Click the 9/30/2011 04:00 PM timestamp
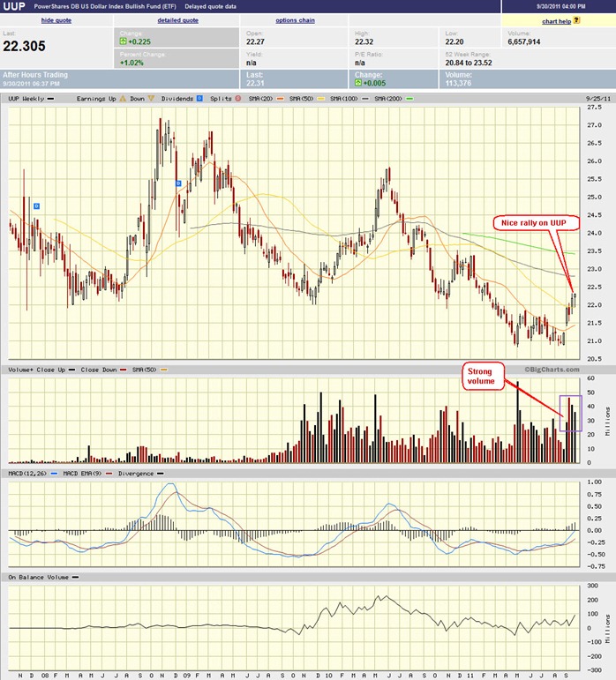Viewport: 616px width, 680px height. click(560, 6)
